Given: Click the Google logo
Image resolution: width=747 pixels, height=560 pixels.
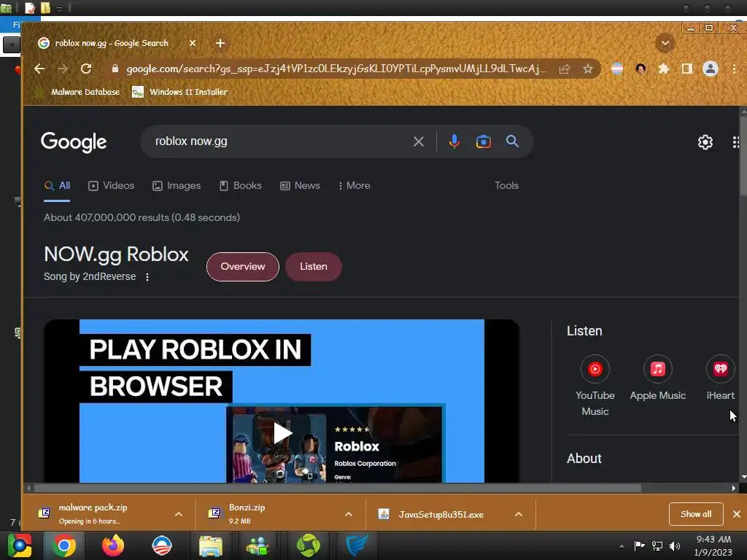Looking at the screenshot, I should [74, 142].
